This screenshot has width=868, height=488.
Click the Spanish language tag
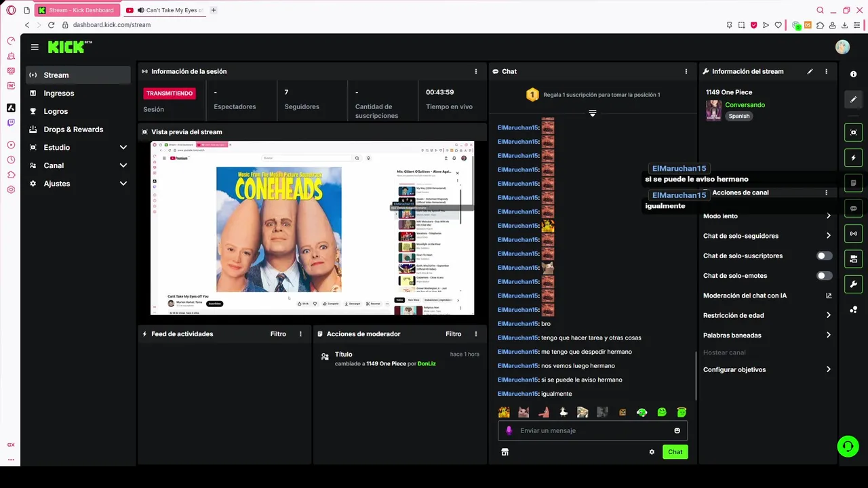tap(739, 116)
